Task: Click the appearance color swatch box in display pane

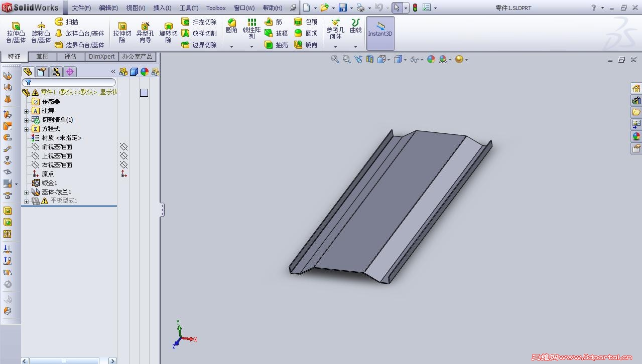Action: coord(144,93)
